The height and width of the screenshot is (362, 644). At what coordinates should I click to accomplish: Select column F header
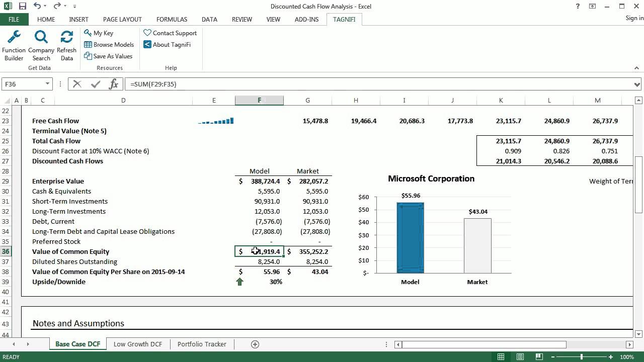coord(259,101)
